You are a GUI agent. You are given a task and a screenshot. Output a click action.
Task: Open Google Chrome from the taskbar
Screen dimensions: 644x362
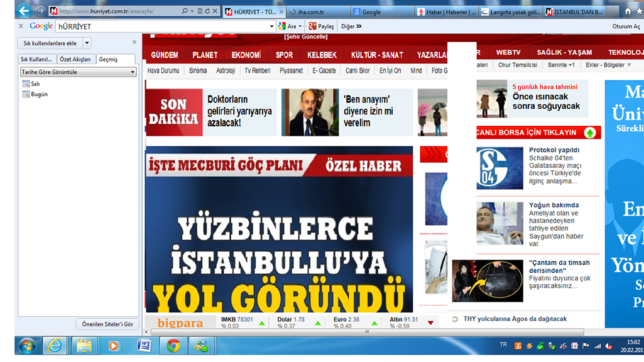173,346
